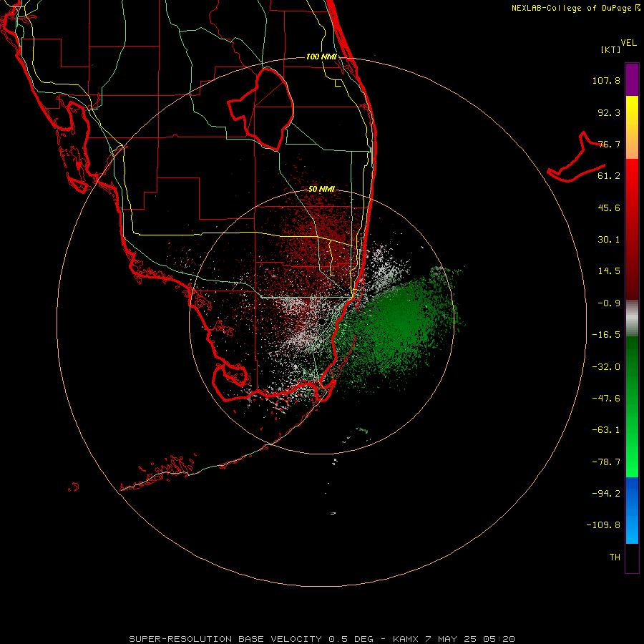Select the 107.8 legend value
This screenshot has height=644, width=644.
(x=606, y=80)
